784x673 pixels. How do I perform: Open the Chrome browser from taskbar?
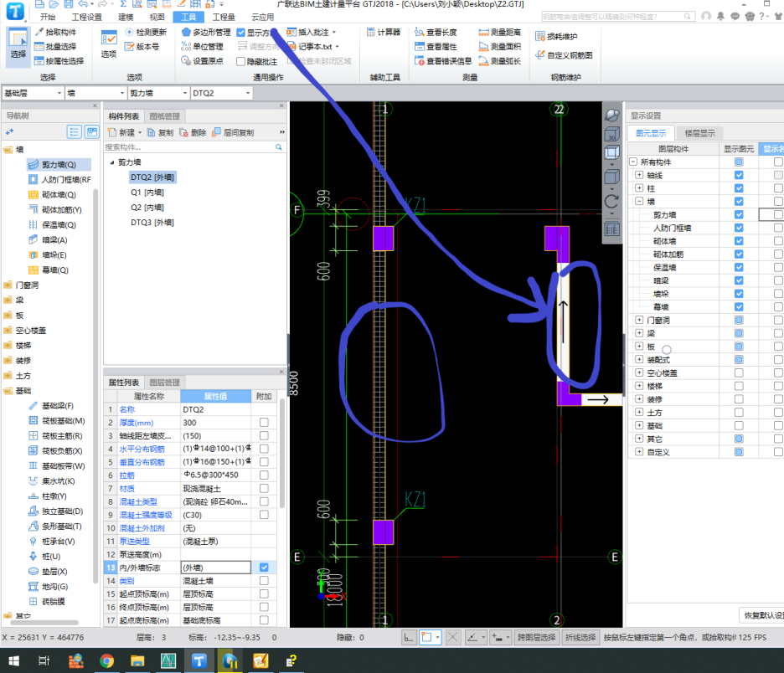point(106,661)
